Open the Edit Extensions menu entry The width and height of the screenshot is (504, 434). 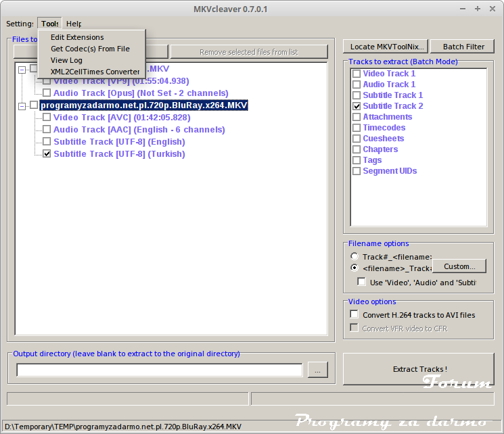(x=77, y=37)
